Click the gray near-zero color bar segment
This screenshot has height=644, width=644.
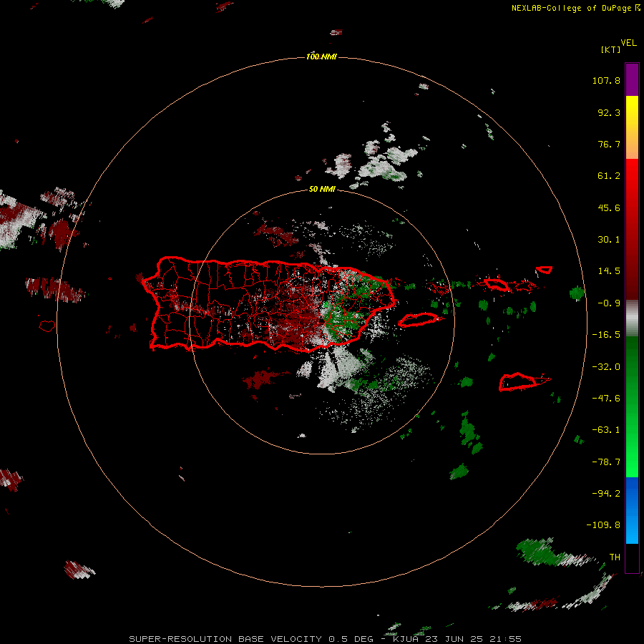[632, 318]
